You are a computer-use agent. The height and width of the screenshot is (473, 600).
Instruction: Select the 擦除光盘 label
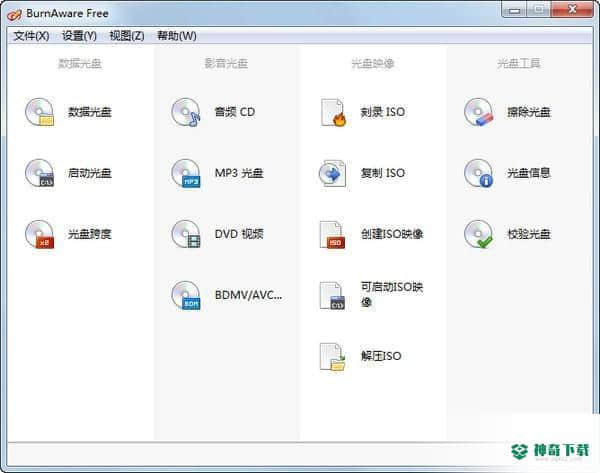pyautogui.click(x=529, y=112)
